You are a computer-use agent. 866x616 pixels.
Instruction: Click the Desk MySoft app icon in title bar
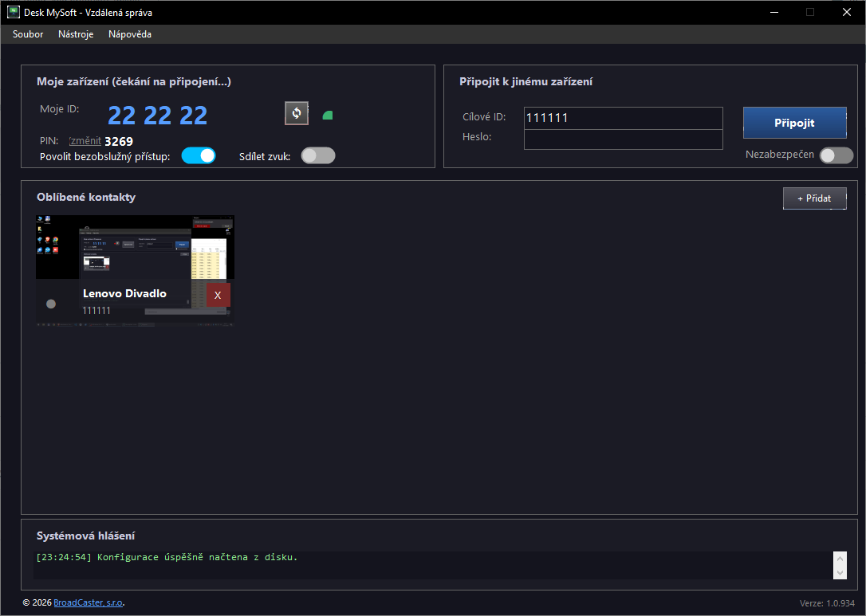point(14,12)
